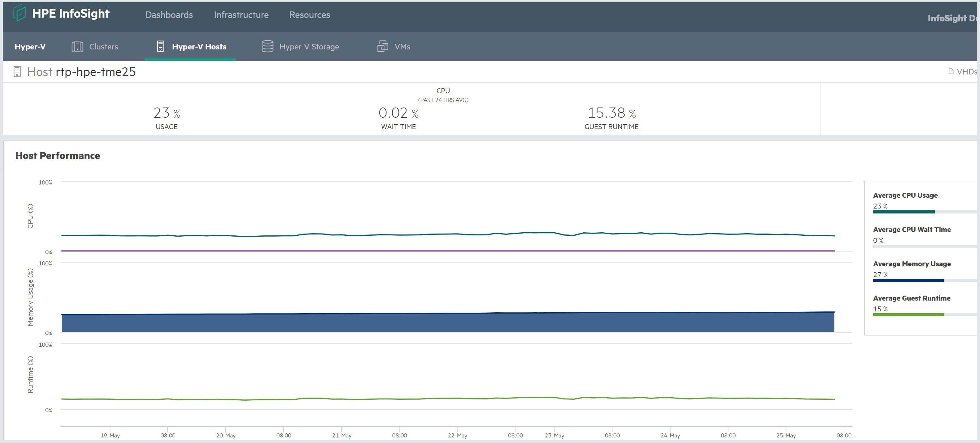Viewport: 980px width, 443px height.
Task: Click the Average CPU Usage label
Action: tap(905, 195)
